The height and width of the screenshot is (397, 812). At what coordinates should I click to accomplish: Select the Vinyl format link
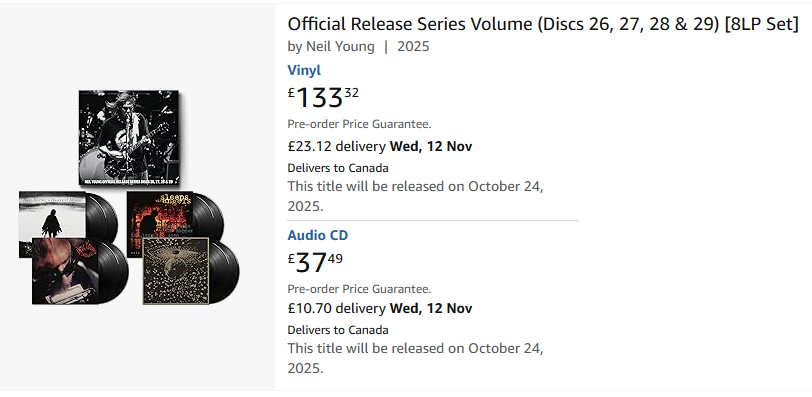point(304,70)
